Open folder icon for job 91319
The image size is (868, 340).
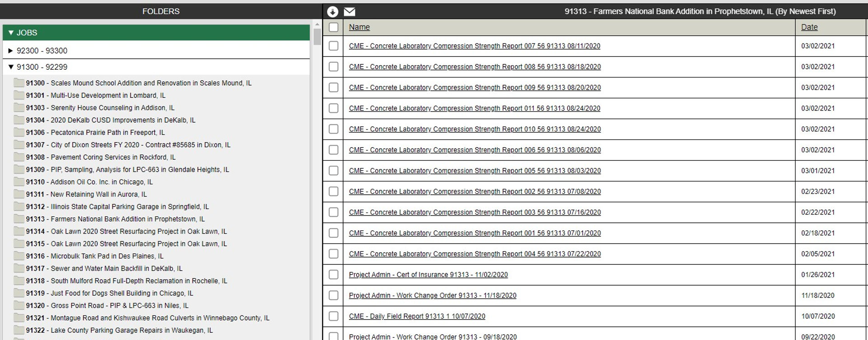19,293
